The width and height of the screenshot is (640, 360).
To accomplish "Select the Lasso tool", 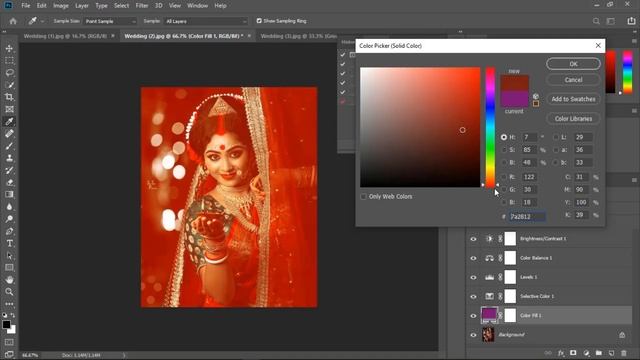I will pyautogui.click(x=9, y=73).
